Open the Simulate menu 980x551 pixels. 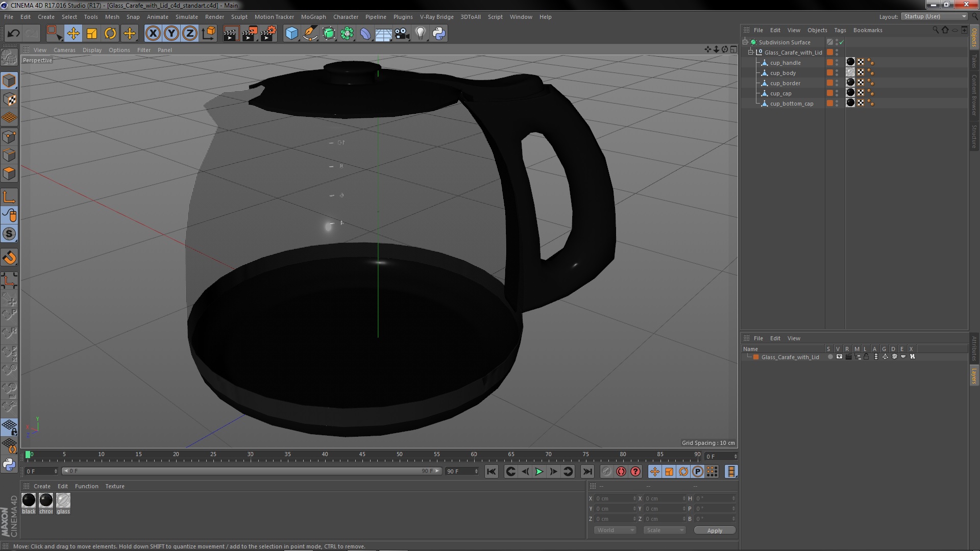[x=187, y=17]
